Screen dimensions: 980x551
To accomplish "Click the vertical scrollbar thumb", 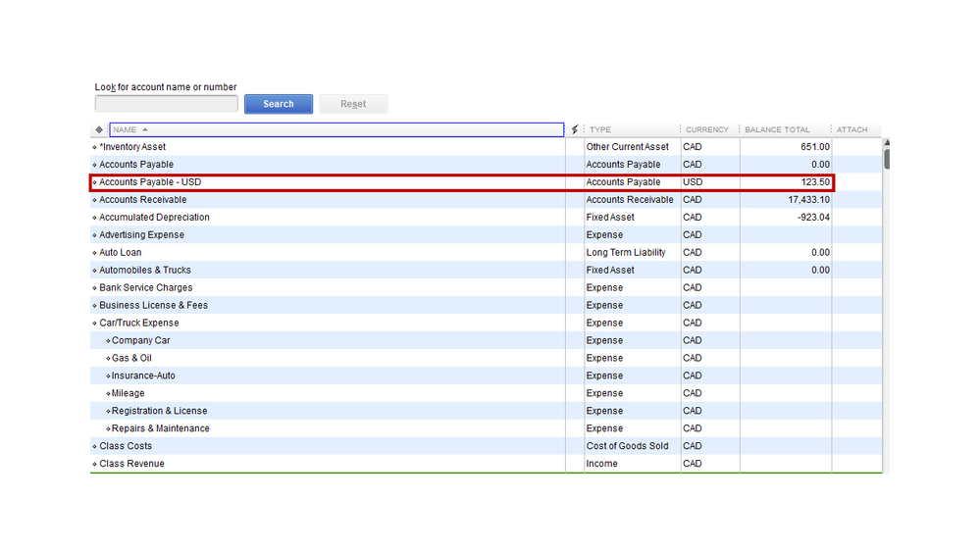I will [887, 159].
